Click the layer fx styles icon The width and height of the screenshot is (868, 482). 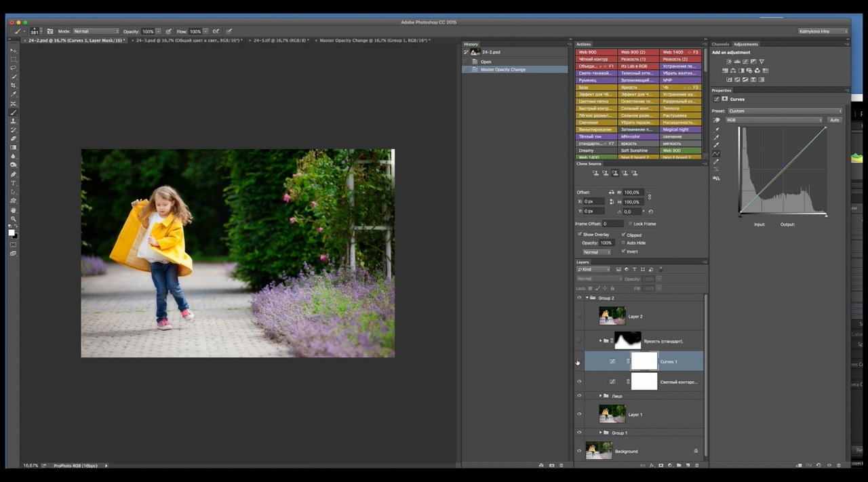coord(652,465)
